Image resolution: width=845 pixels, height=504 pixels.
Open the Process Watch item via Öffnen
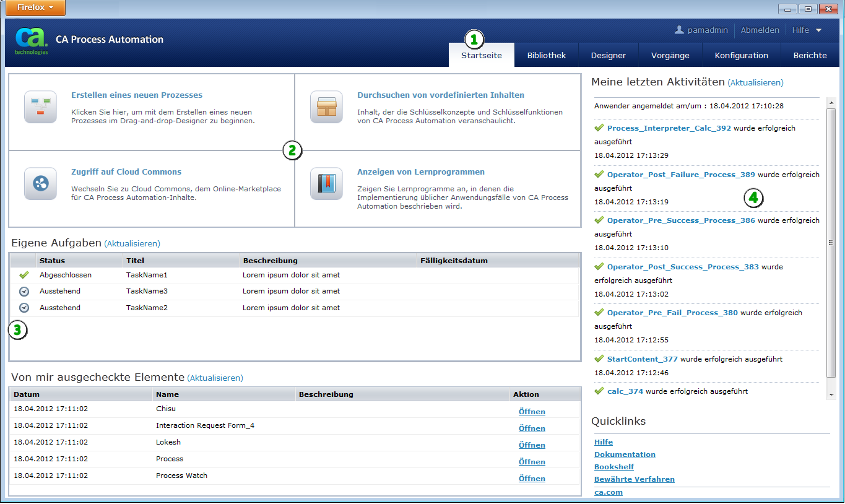pyautogui.click(x=532, y=479)
